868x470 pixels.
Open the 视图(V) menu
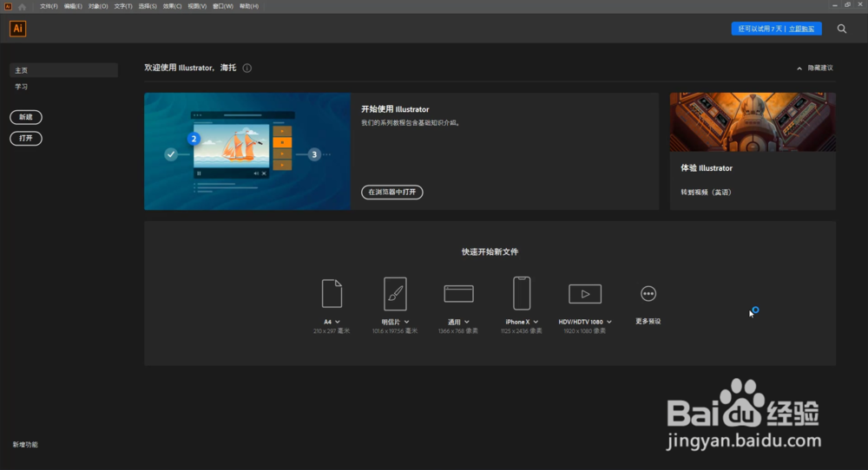pos(197,7)
